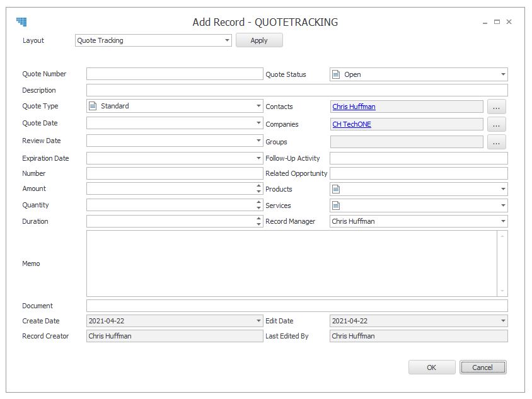Open the Contacts browse ellipsis button
This screenshot has width=532, height=399.
pyautogui.click(x=496, y=107)
